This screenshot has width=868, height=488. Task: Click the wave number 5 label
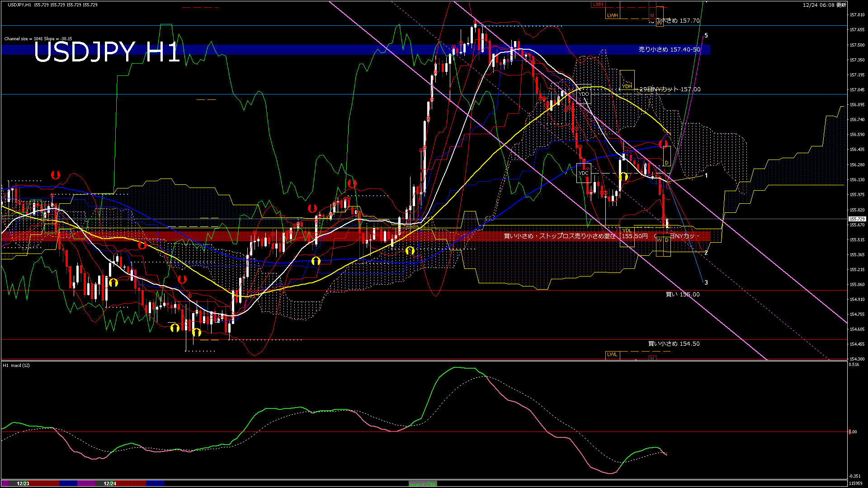(706, 36)
